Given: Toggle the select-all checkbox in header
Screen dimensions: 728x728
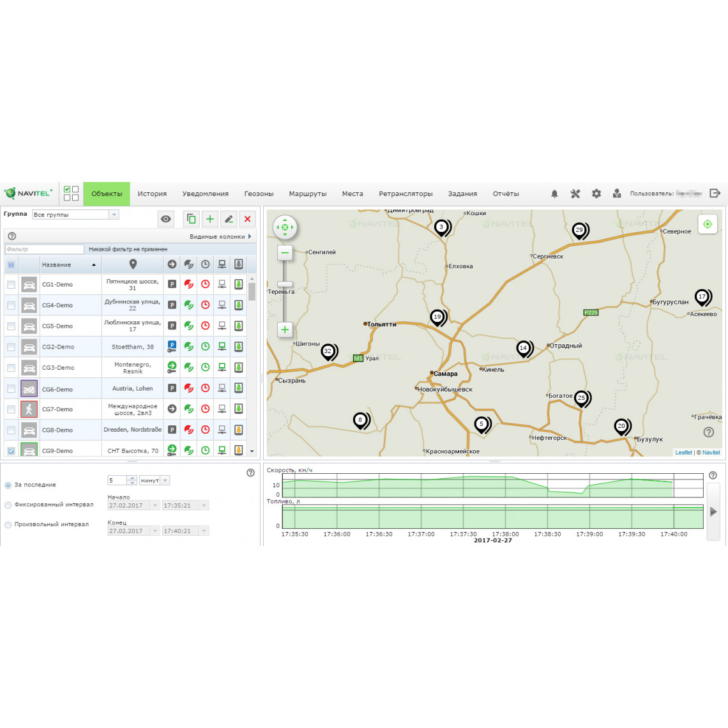Looking at the screenshot, I should click(x=11, y=264).
